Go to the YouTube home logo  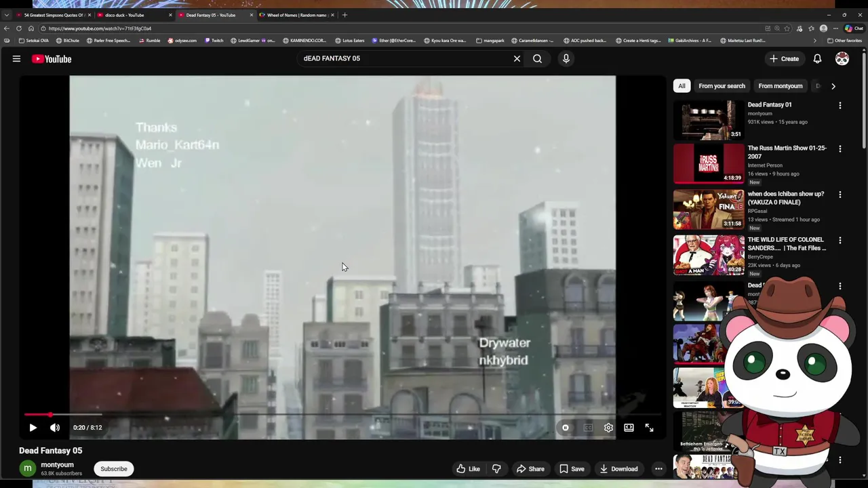pos(52,59)
